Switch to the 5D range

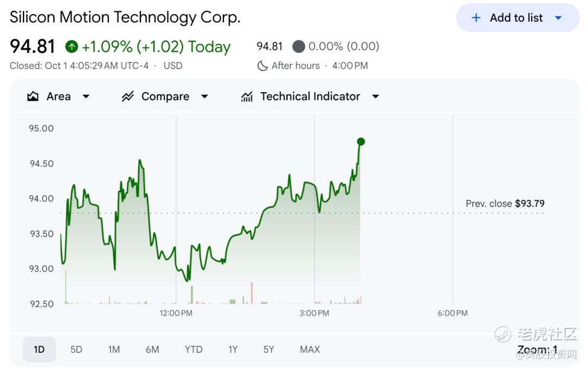pos(76,349)
